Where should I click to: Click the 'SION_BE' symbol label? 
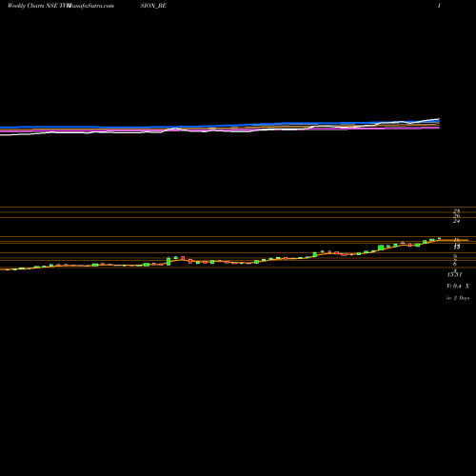(x=153, y=6)
